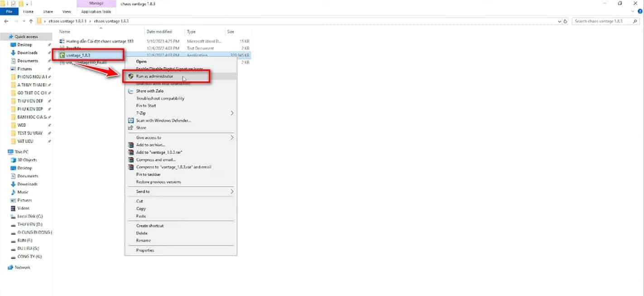
Task: Expand the Give access to submenu
Action: click(232, 138)
